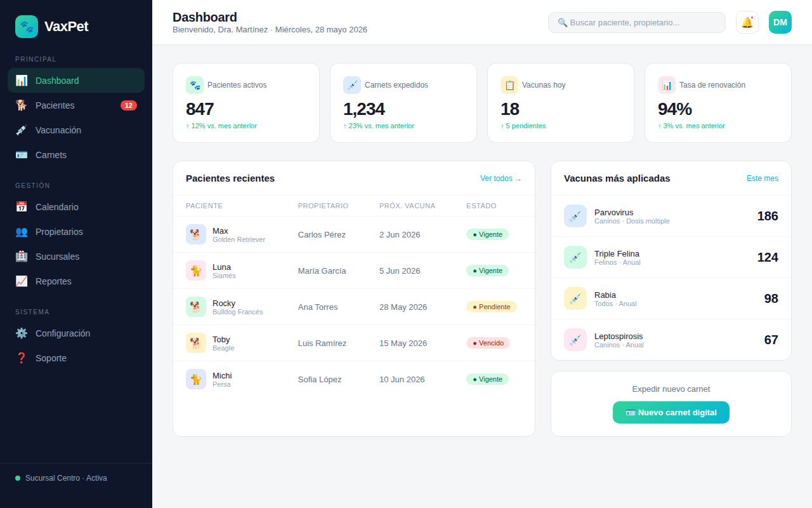Click the '847' active patients value
This screenshot has width=812, height=508.
point(200,109)
